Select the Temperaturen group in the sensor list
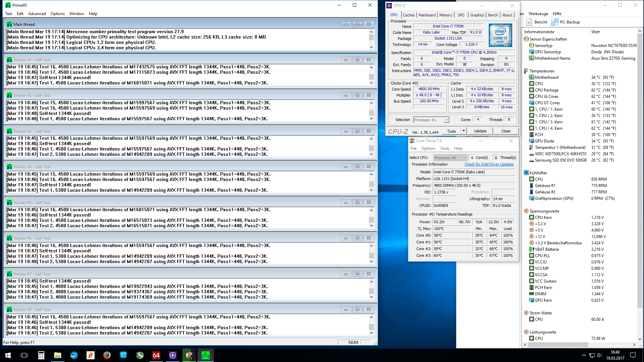This screenshot has height=362, width=644. pyautogui.click(x=542, y=71)
